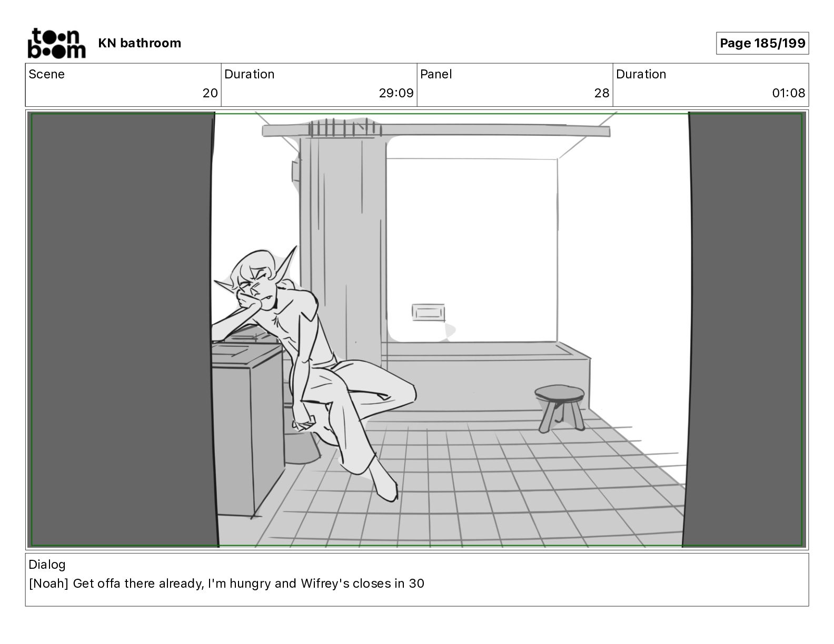
Task: Click the Toon Boom logo
Action: click(56, 43)
